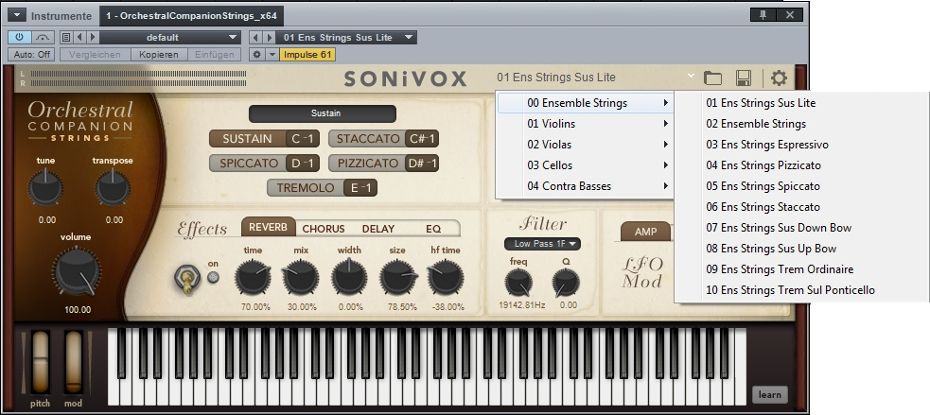Choose 07 Ens Strings Sus Down Bow
This screenshot has width=930, height=415.
[x=802, y=228]
